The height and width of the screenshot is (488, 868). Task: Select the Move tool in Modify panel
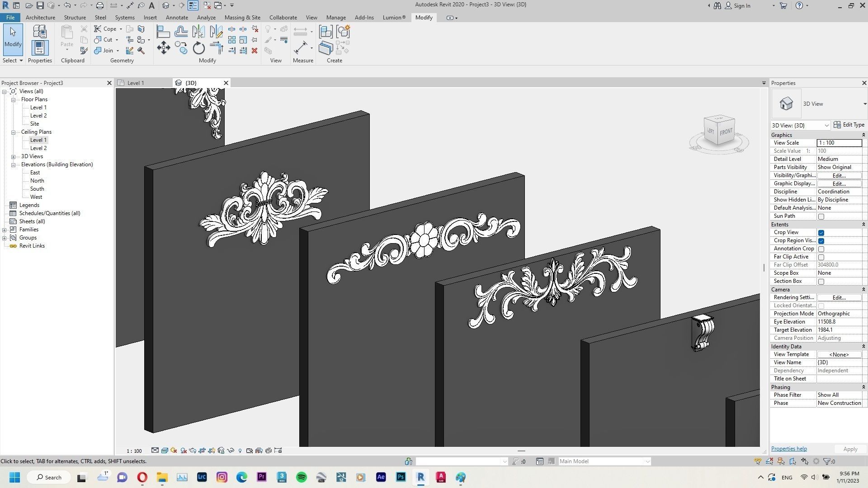point(164,47)
